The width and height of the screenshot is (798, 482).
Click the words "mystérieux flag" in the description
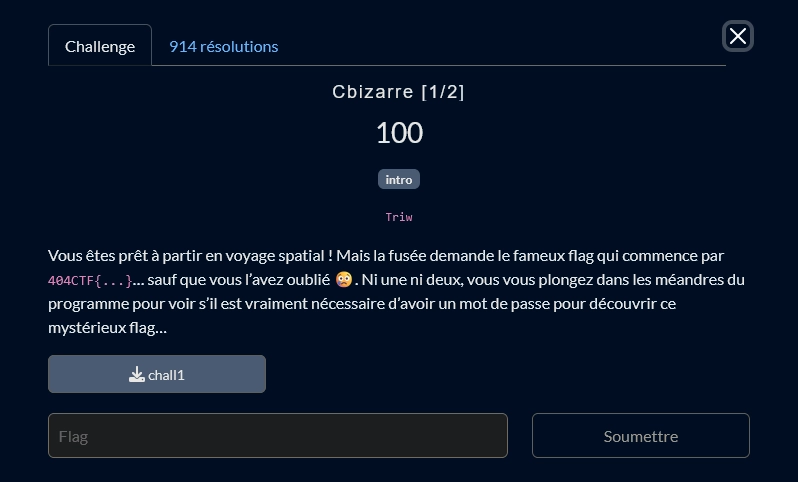pos(104,327)
